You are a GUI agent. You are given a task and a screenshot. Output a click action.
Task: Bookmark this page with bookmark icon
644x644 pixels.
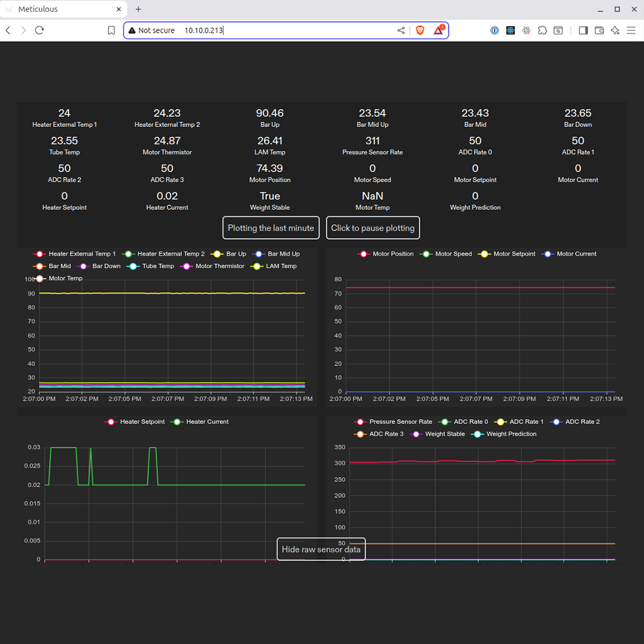click(111, 30)
